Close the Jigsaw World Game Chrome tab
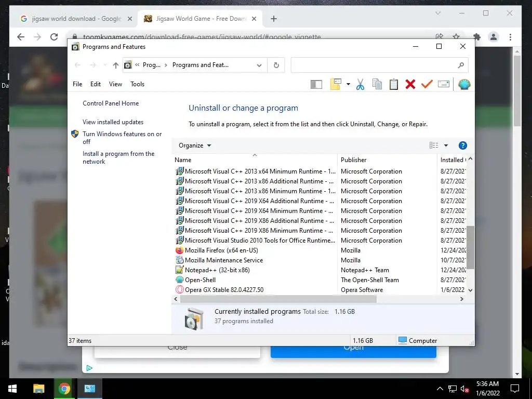 [x=254, y=19]
